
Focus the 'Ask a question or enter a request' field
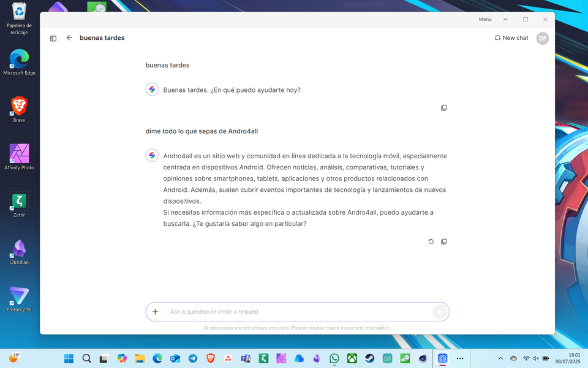298,312
